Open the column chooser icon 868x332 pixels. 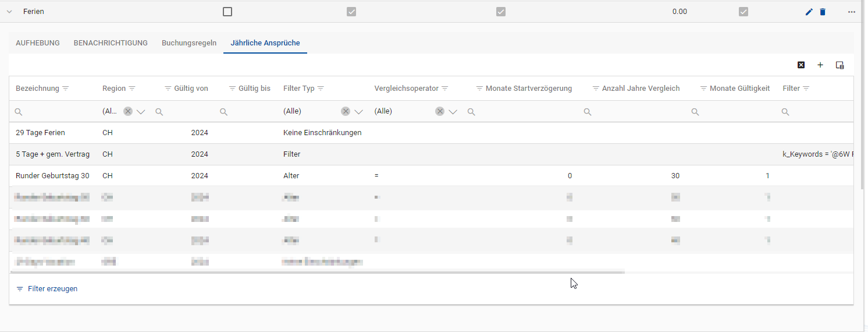click(x=839, y=65)
